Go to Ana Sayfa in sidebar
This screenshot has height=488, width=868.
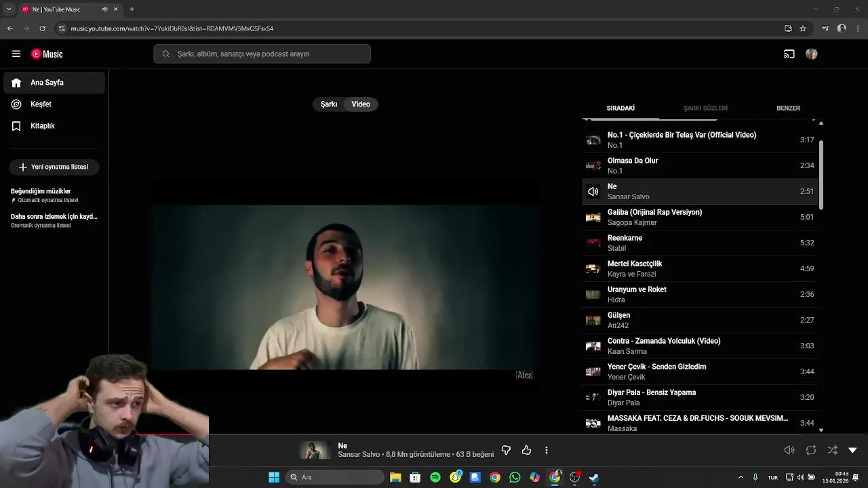pos(54,83)
